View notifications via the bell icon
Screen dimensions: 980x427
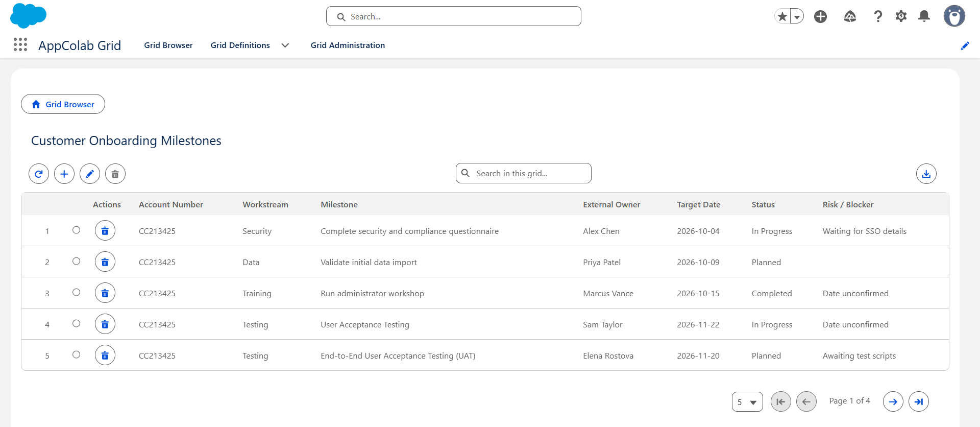pyautogui.click(x=924, y=16)
